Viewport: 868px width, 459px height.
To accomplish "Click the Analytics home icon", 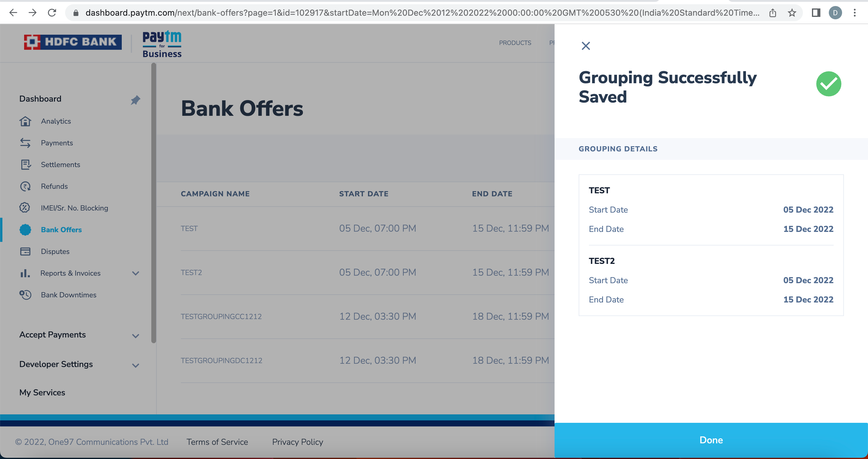I will pyautogui.click(x=25, y=121).
